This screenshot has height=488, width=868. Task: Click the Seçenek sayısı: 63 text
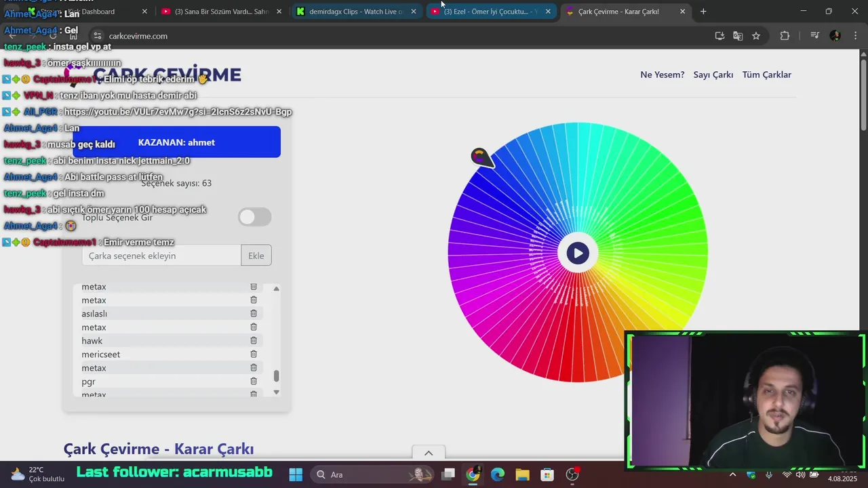[176, 183]
